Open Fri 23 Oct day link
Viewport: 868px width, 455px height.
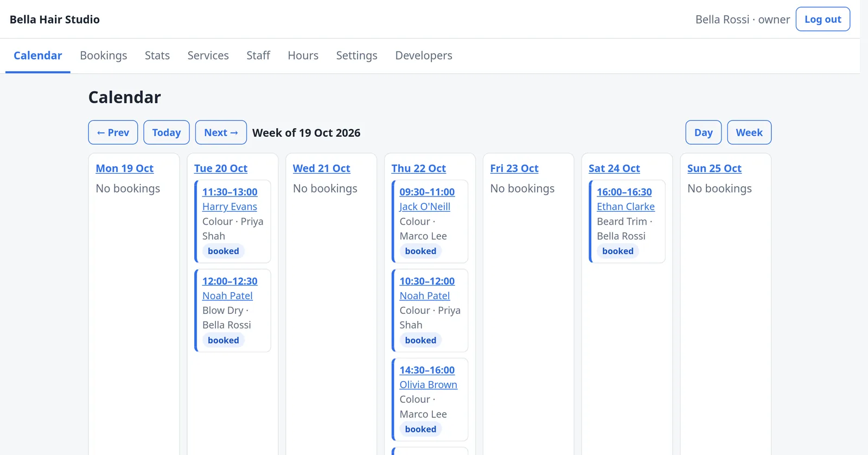(x=514, y=168)
